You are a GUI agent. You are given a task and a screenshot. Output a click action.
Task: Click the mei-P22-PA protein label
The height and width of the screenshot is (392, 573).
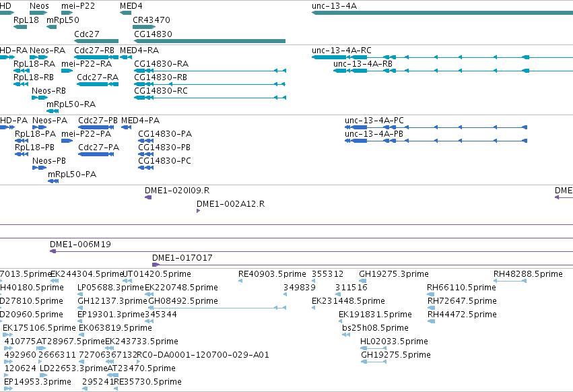(x=86, y=134)
